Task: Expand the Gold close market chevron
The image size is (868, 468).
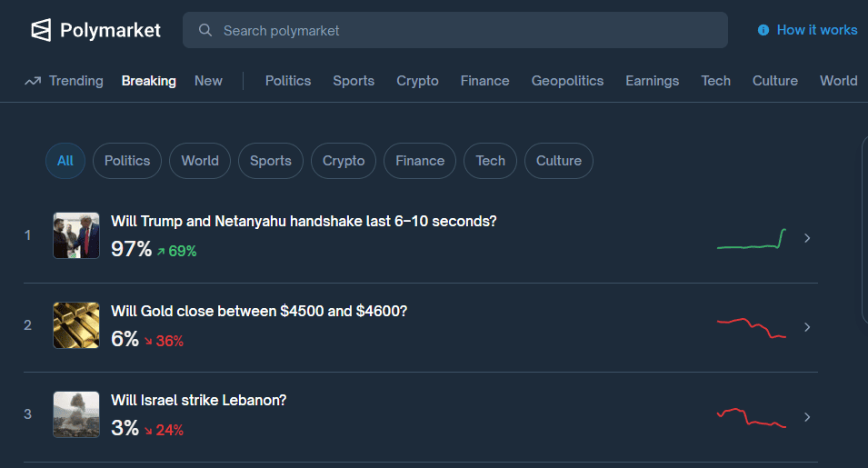Action: [807, 327]
